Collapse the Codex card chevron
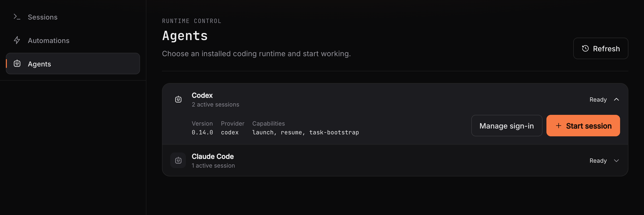 click(x=616, y=99)
